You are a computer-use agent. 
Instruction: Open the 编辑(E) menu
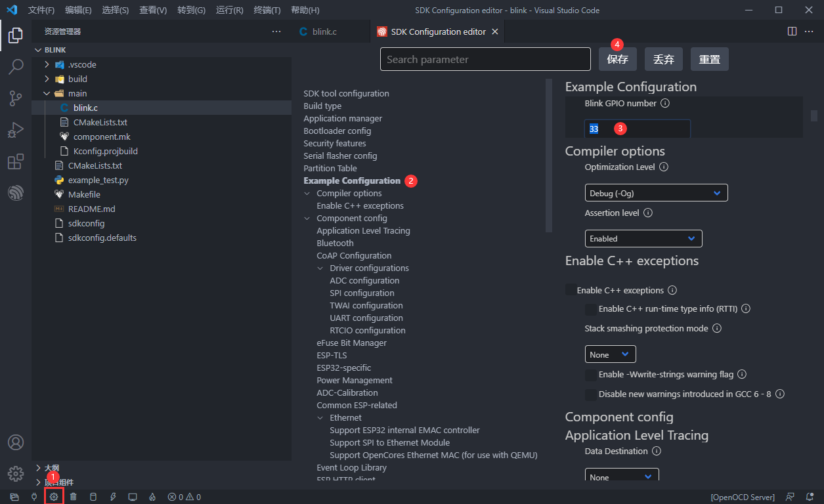coord(79,10)
